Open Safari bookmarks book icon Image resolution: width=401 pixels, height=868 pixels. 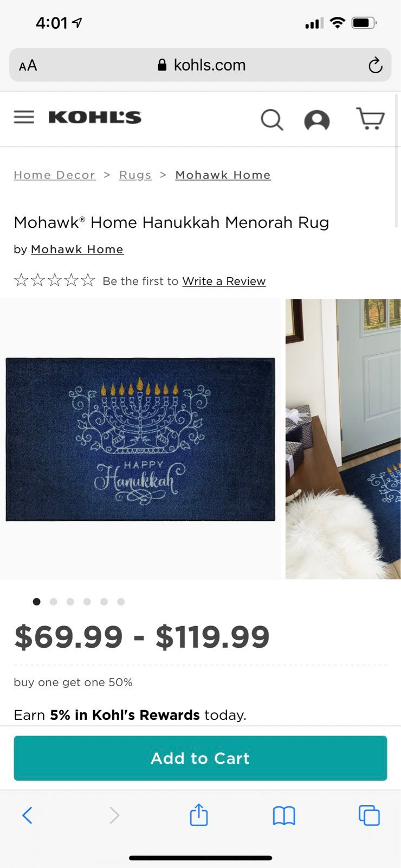(284, 815)
